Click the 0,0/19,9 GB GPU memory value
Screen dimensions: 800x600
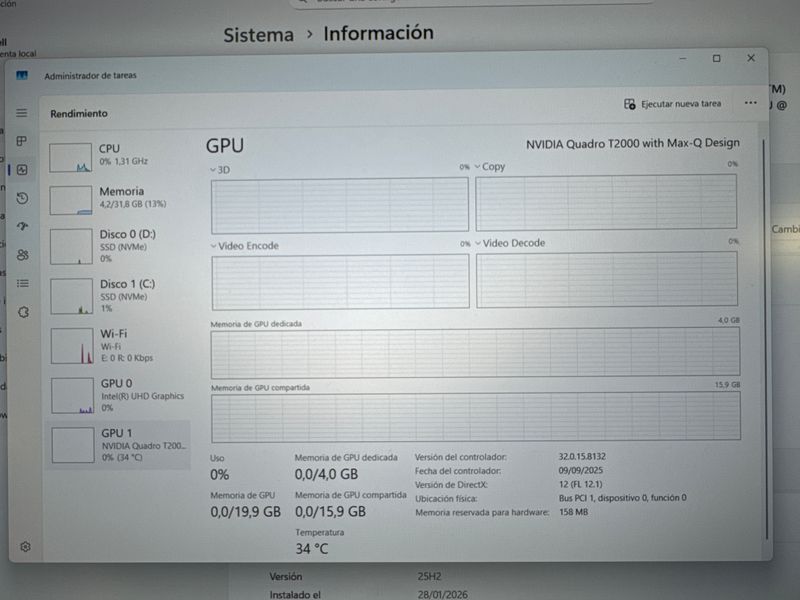click(245, 512)
